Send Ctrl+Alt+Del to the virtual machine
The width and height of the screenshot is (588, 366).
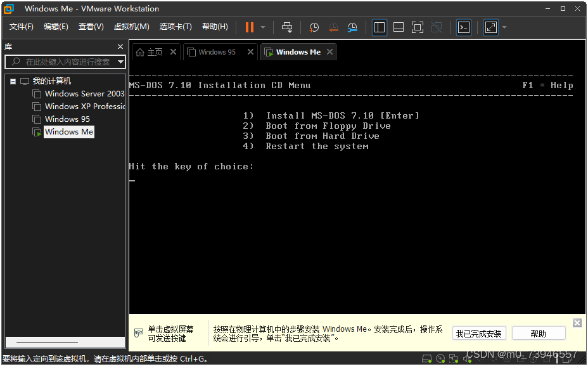tap(287, 27)
